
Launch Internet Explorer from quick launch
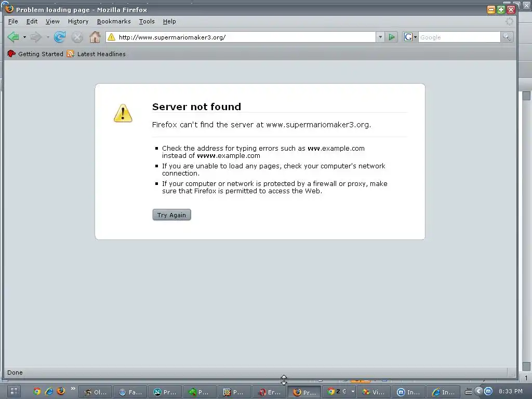click(49, 391)
